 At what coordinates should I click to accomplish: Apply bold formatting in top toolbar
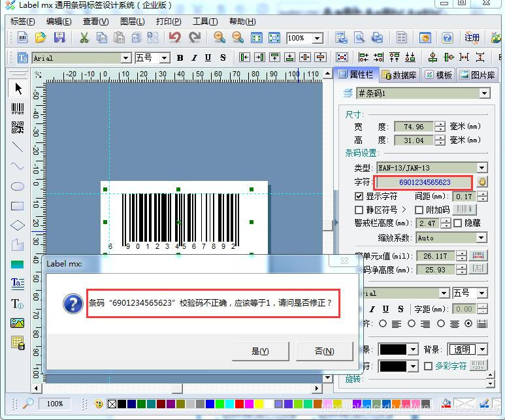pyautogui.click(x=180, y=58)
